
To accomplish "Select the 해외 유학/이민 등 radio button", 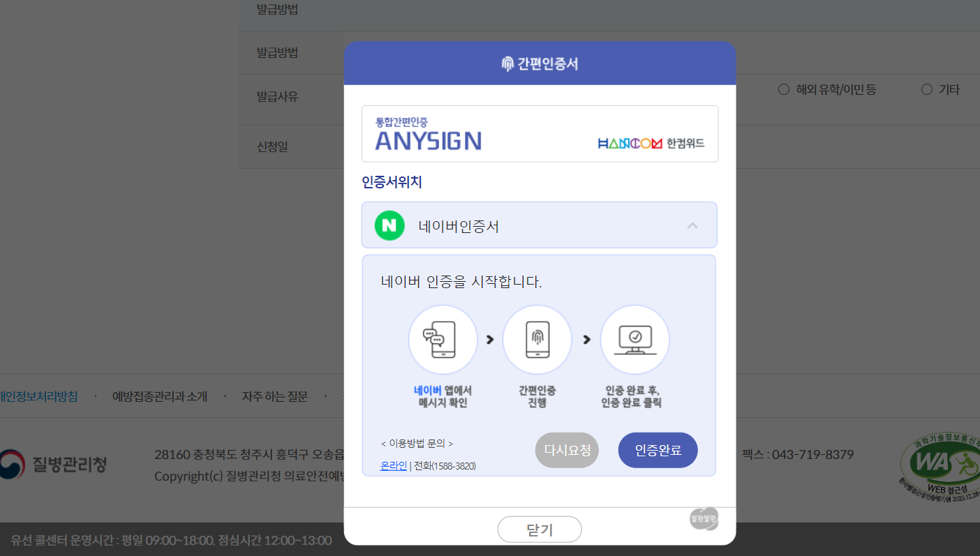I will tap(784, 89).
